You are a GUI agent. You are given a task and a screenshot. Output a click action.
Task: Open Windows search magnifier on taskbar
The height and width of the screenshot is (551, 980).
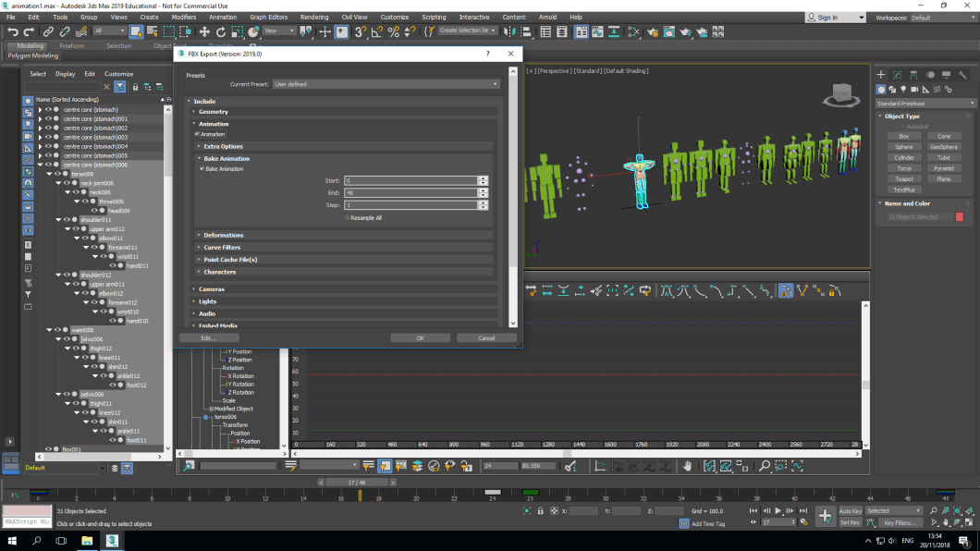tap(37, 541)
